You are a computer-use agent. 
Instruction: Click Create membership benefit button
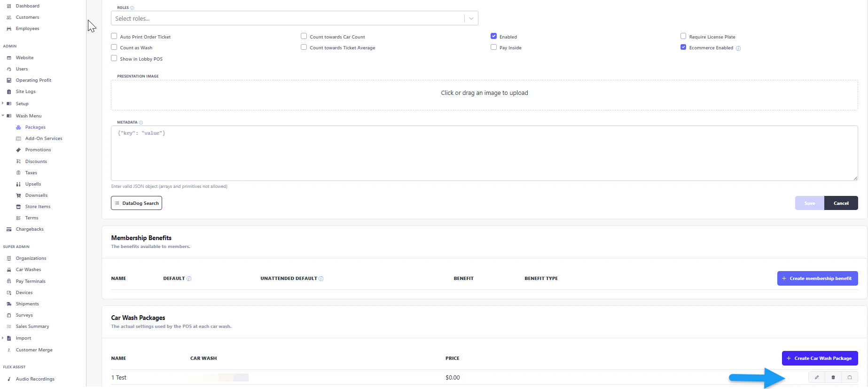pos(817,278)
